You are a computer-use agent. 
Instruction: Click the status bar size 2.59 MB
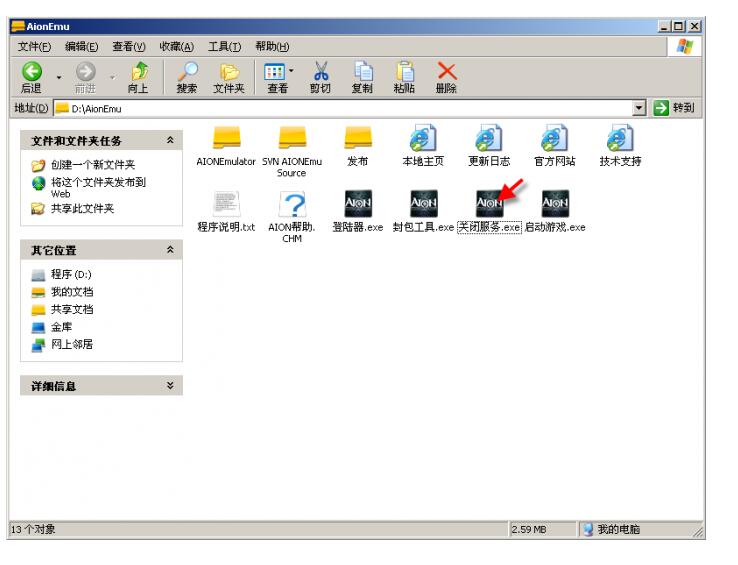pyautogui.click(x=529, y=529)
